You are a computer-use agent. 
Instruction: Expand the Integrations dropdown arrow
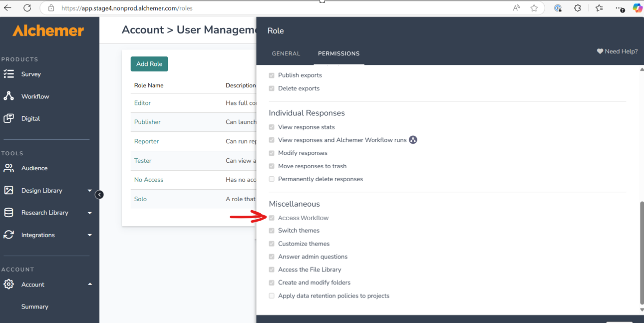tap(90, 235)
